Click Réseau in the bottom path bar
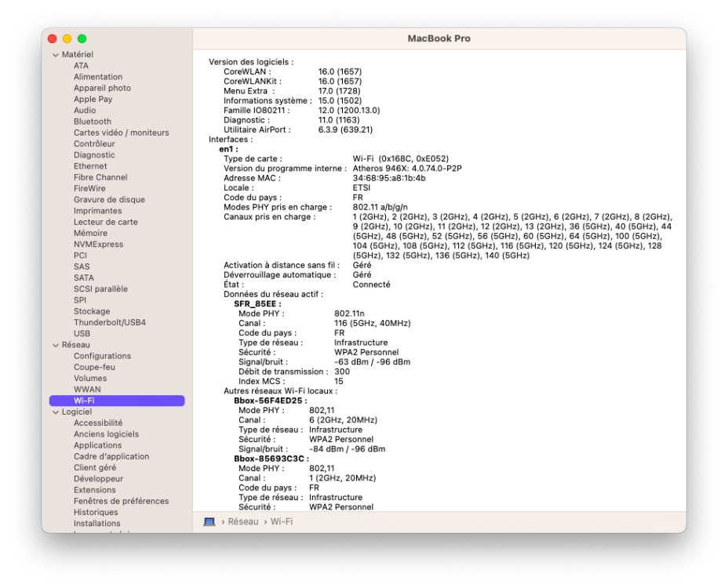The width and height of the screenshot is (728, 588). tap(243, 521)
